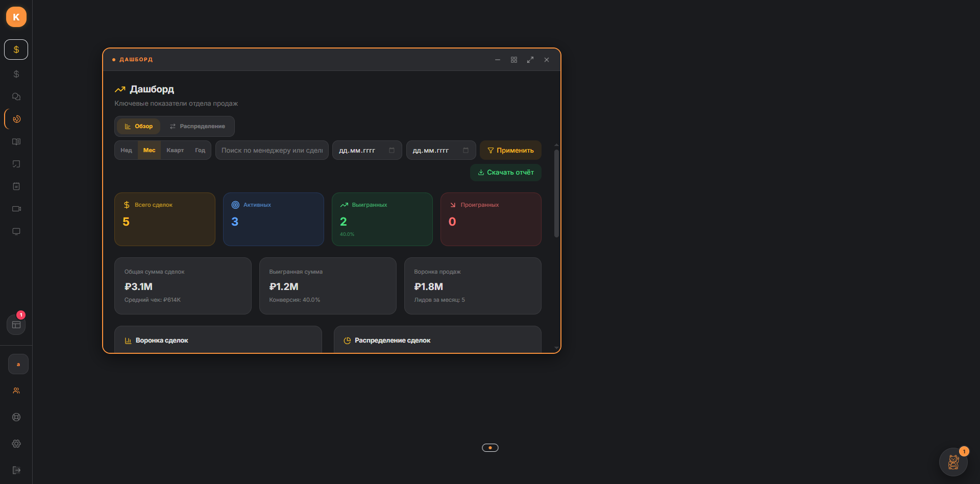Open the open-book sidebar icon
Viewport: 980px width, 484px height.
click(16, 141)
